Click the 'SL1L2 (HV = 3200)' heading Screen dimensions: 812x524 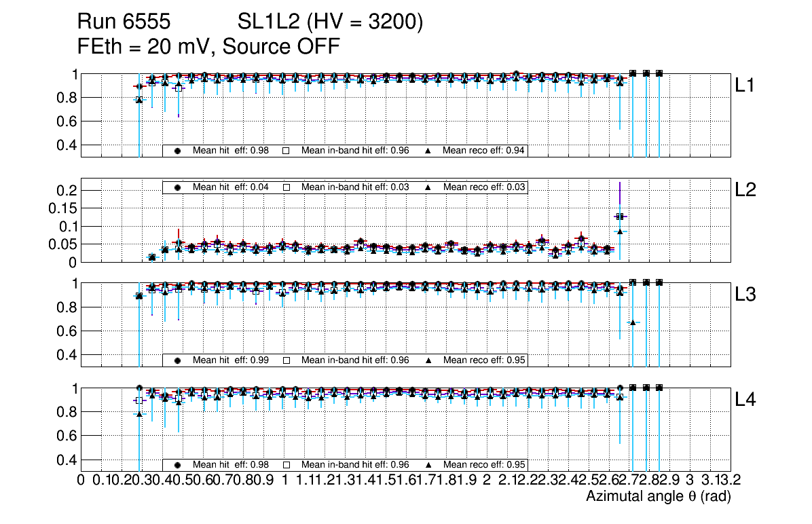tap(331, 23)
